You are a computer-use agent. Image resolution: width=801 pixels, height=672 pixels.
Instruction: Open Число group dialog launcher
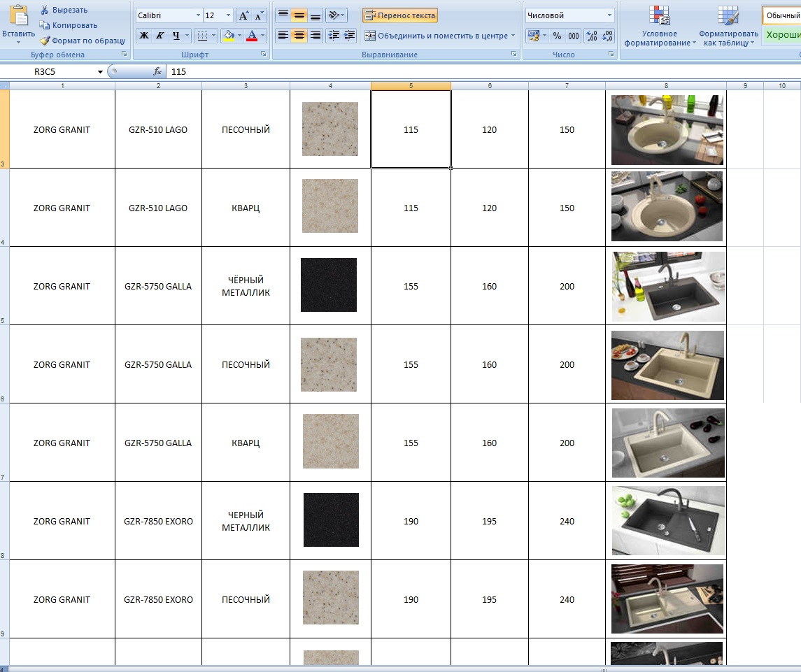click(611, 54)
